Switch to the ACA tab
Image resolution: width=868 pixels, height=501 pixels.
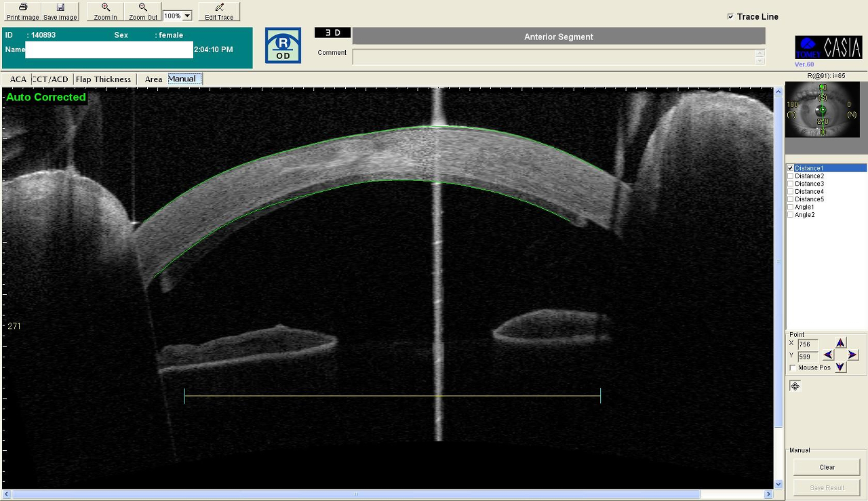coord(18,79)
